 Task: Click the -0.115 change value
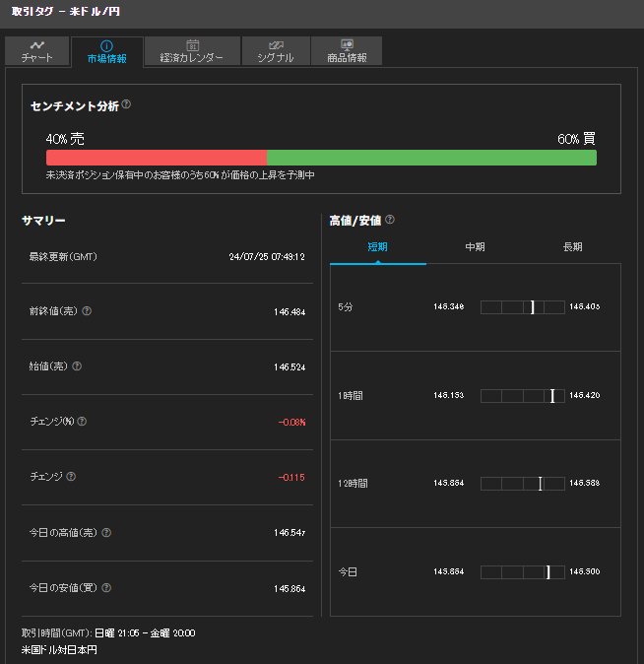coord(291,477)
